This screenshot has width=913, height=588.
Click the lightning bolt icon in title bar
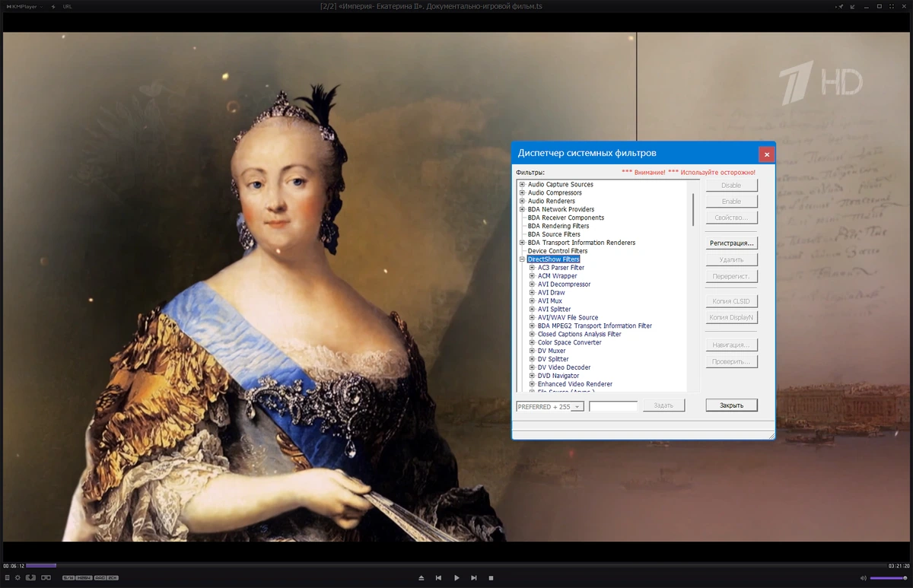tap(52, 6)
